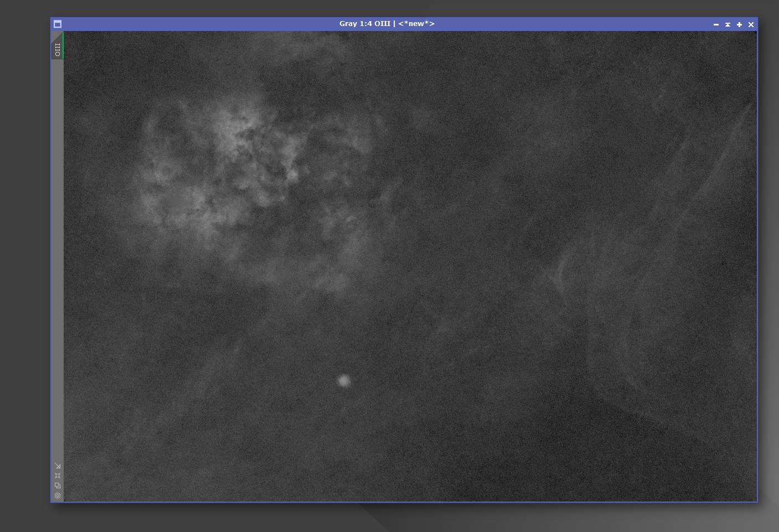Image resolution: width=779 pixels, height=532 pixels.
Task: Click the empty workspace below the image window
Action: [221, 518]
